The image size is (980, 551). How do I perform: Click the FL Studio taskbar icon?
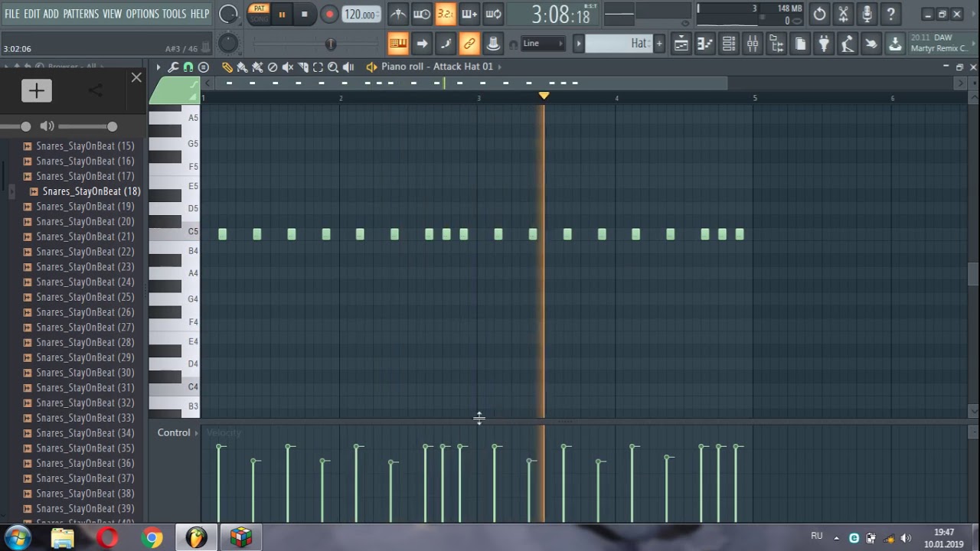[x=196, y=538]
